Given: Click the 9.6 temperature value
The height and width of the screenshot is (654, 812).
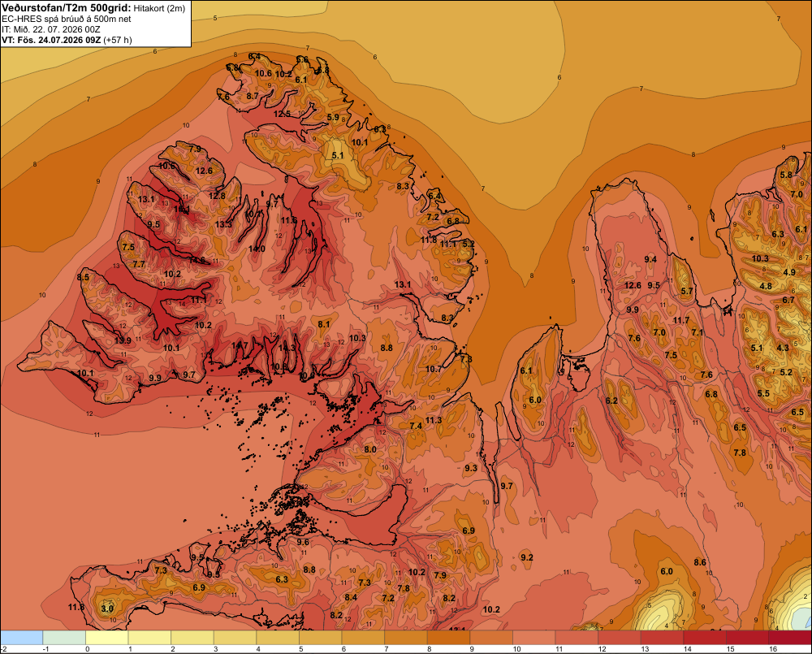Looking at the screenshot, I should coord(303,543).
